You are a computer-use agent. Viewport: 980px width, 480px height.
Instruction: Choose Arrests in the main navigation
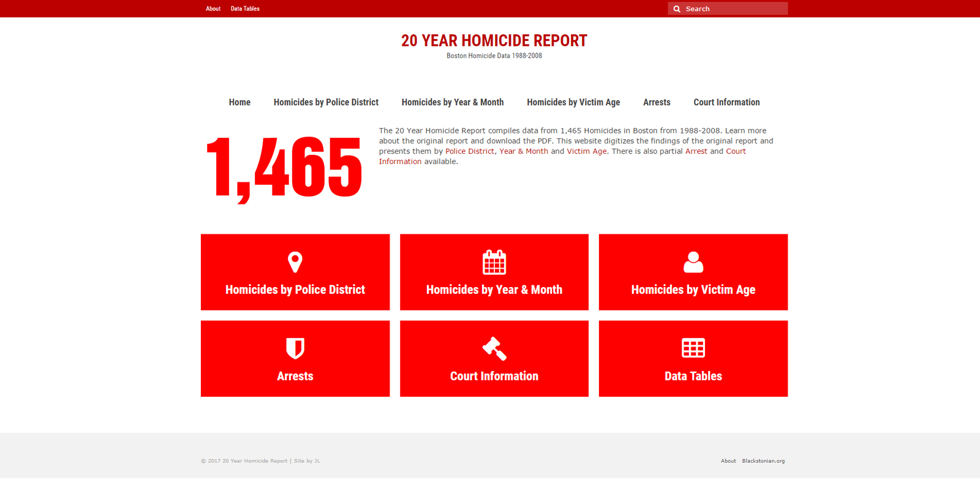(x=657, y=102)
